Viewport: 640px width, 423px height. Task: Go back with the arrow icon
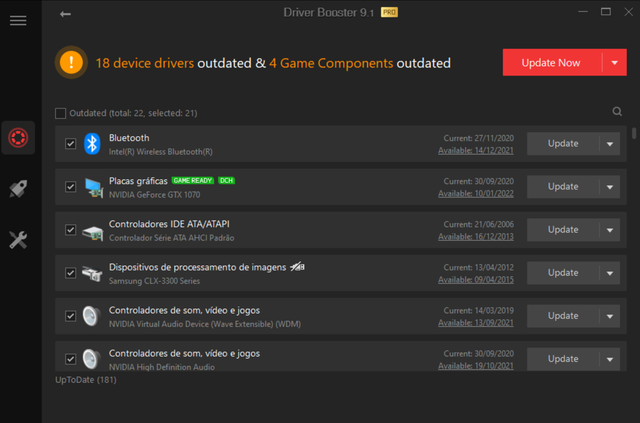[65, 14]
